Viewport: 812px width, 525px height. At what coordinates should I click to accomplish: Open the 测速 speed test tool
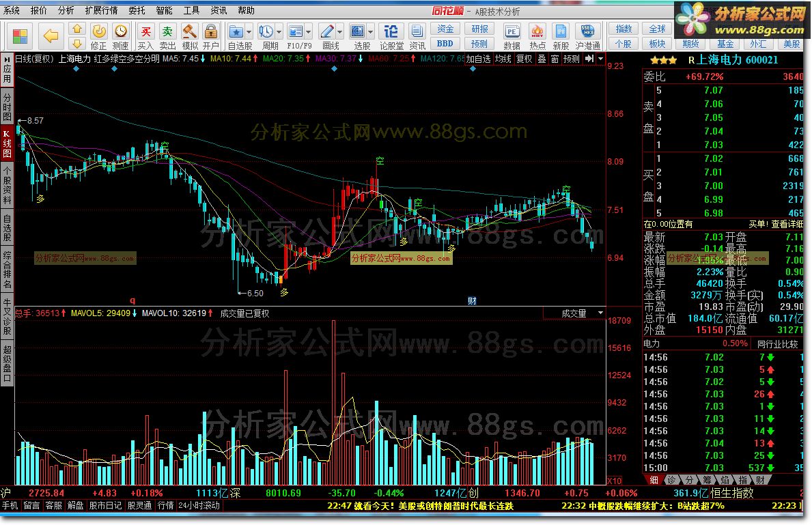[x=120, y=37]
